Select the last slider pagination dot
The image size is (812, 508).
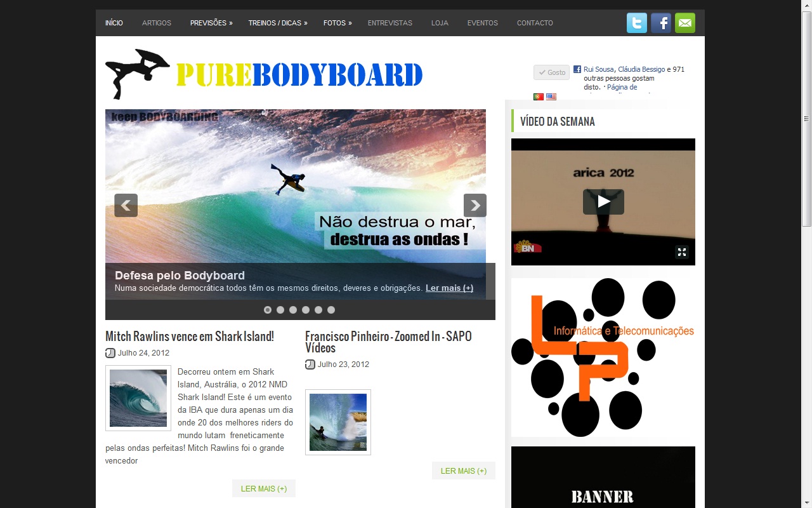331,310
